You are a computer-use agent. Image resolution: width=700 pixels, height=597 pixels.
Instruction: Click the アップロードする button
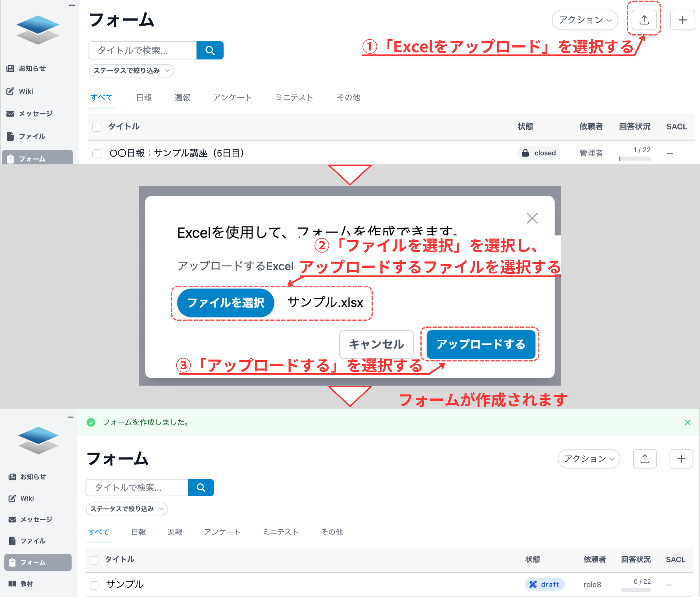point(481,345)
